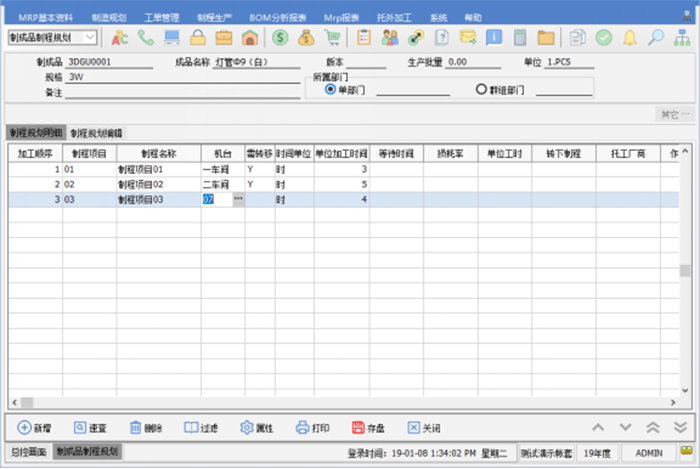Open the 制成品制程规划 module dropdown
The height and width of the screenshot is (469, 700).
pos(90,37)
